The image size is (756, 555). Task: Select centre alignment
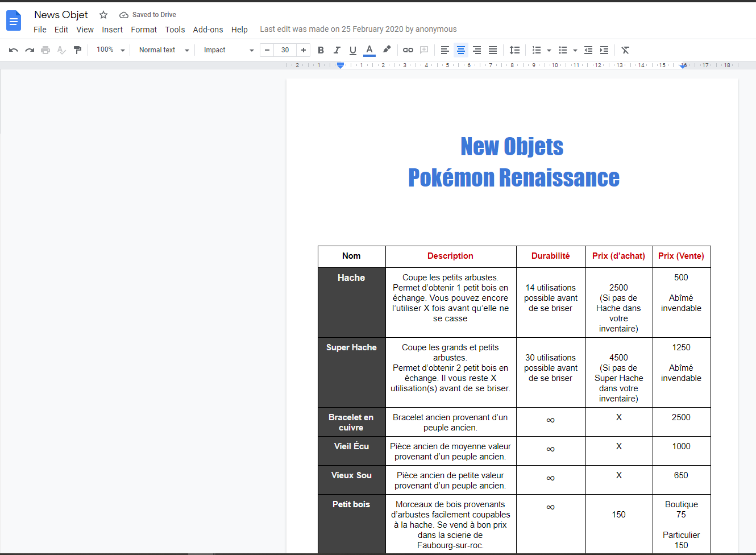click(x=461, y=50)
